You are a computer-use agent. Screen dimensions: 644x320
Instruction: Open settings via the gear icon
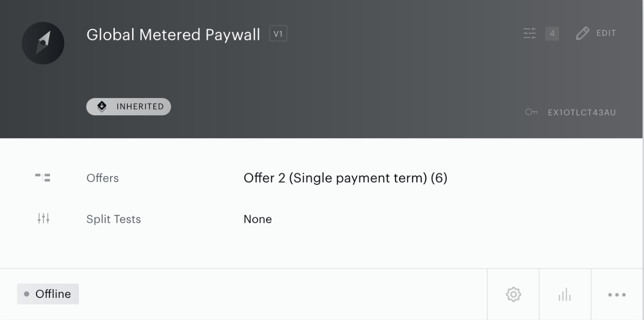click(x=514, y=294)
